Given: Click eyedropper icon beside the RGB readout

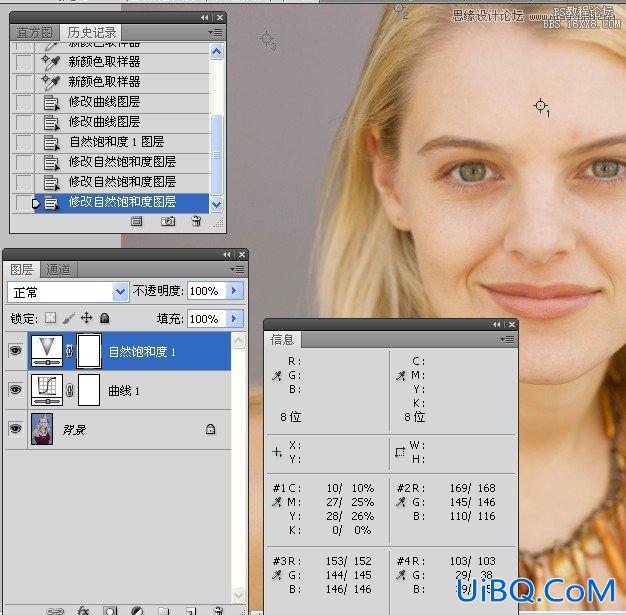Looking at the screenshot, I should point(277,376).
